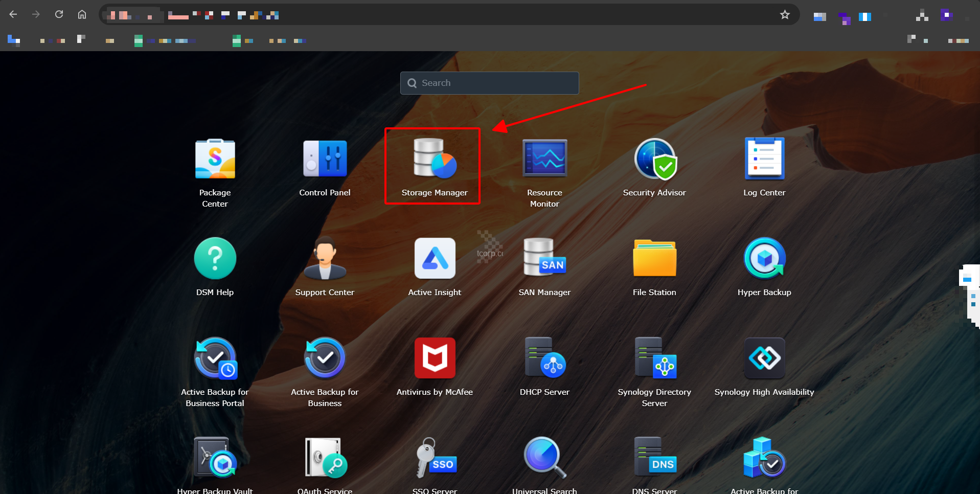
Task: Go to browser home page
Action: (82, 14)
